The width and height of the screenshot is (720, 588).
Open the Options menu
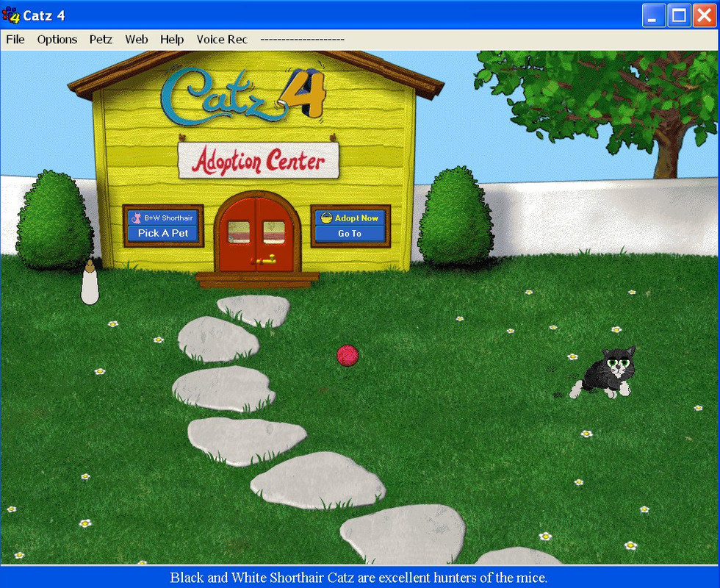[57, 40]
